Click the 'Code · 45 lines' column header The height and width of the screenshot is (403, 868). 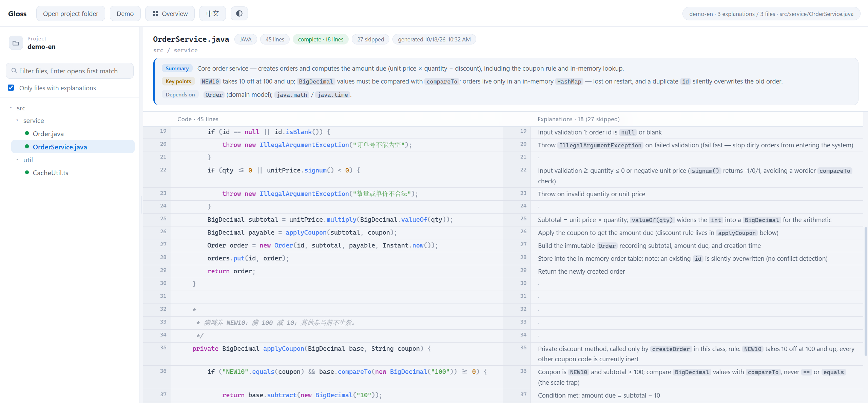click(198, 119)
